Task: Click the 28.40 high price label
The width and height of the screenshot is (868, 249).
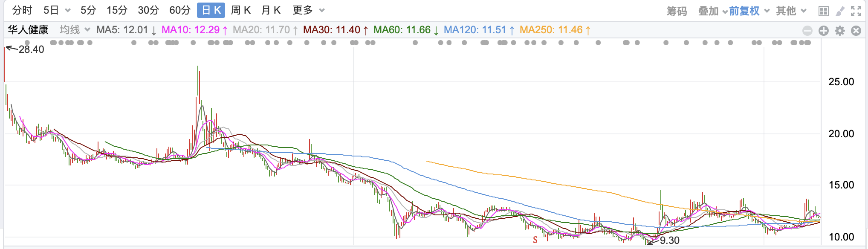Action: (31, 49)
